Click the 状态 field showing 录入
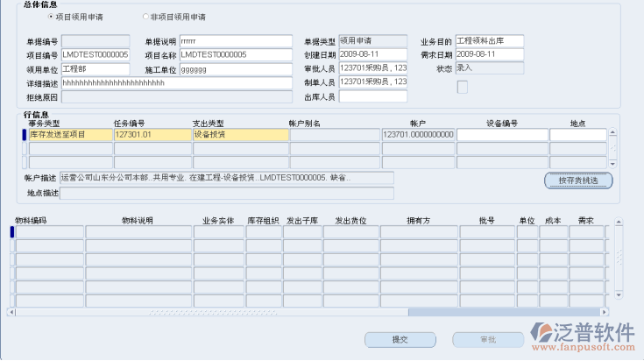The image size is (644, 361). [490, 67]
